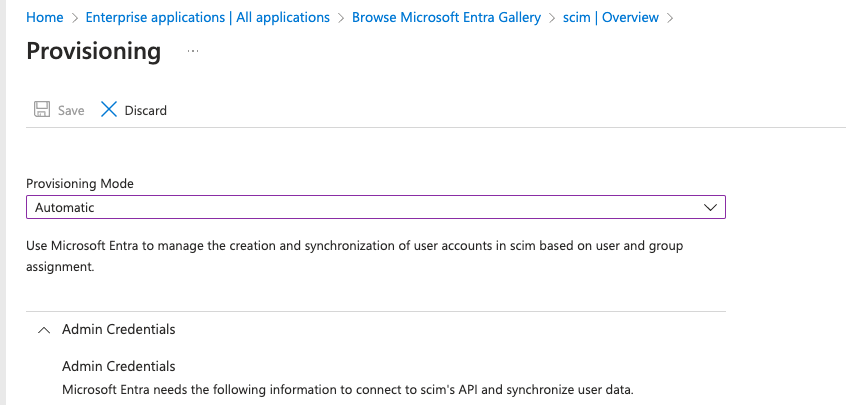This screenshot has width=846, height=405.
Task: Open the Provisioning Mode dropdown showing Automatic
Action: click(375, 207)
